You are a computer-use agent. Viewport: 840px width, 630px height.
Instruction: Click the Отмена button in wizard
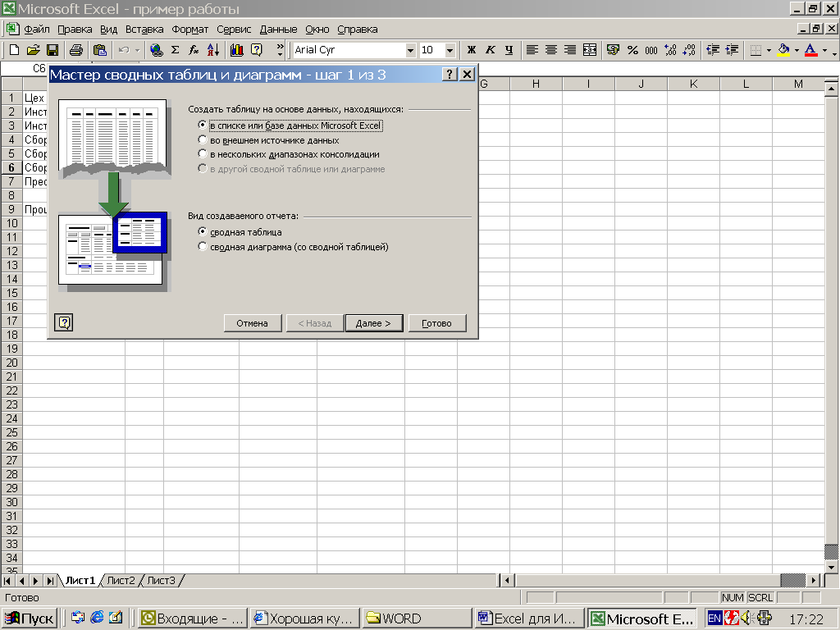(x=253, y=323)
